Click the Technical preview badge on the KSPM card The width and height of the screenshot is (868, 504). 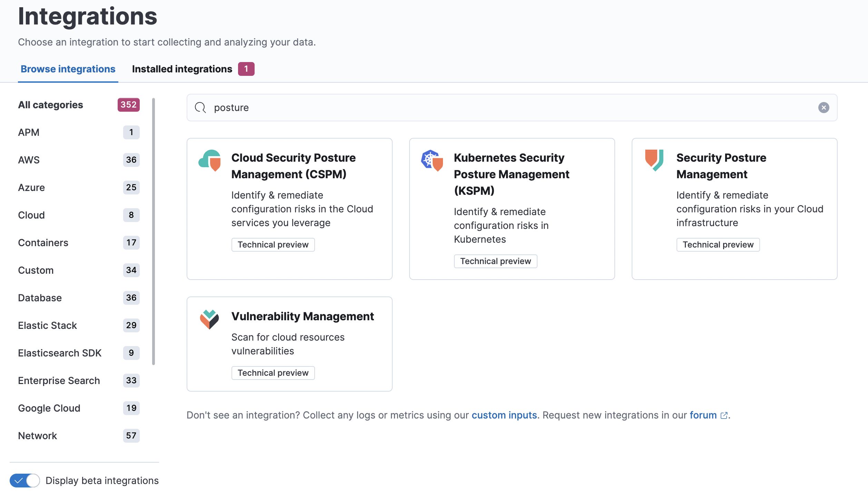[496, 261]
